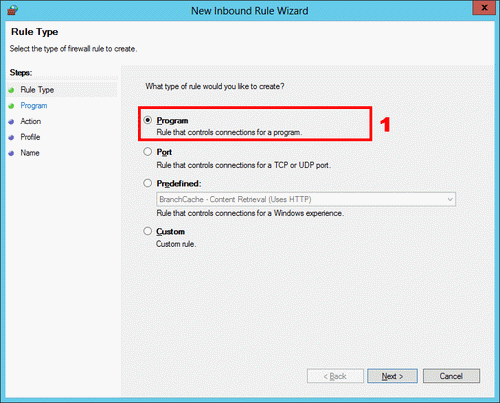Click the blue bullet beside Action step

(x=11, y=122)
